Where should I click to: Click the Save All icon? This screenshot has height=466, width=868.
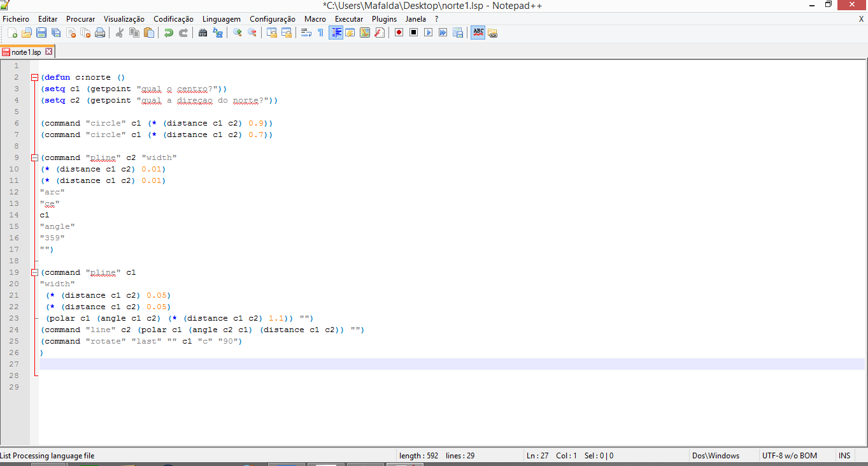point(56,33)
